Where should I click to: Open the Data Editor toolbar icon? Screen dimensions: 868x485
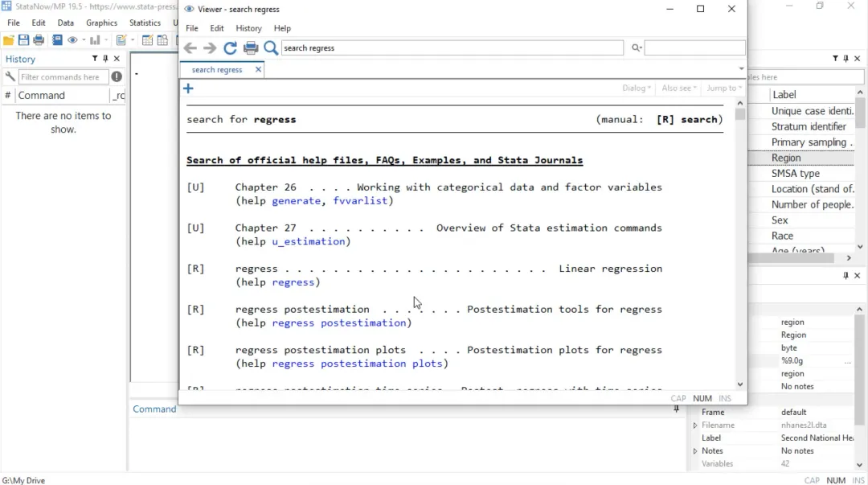(147, 40)
